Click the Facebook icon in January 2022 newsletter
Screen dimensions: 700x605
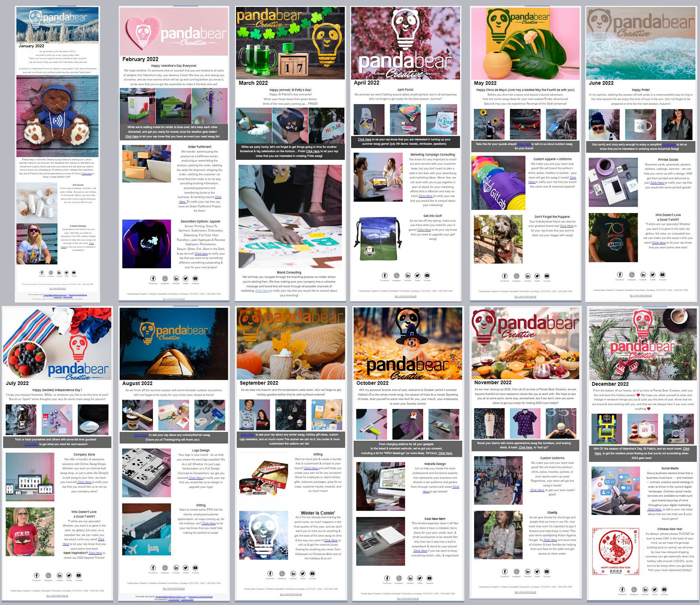pyautogui.click(x=42, y=273)
